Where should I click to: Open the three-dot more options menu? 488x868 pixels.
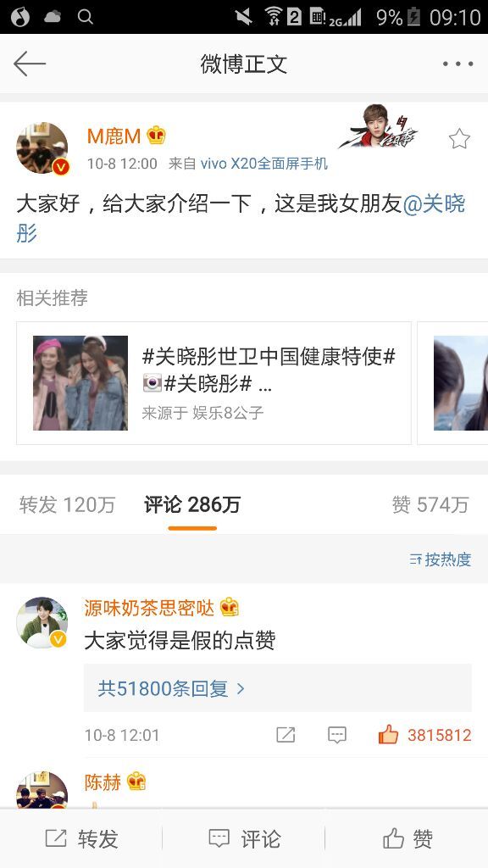click(x=457, y=64)
